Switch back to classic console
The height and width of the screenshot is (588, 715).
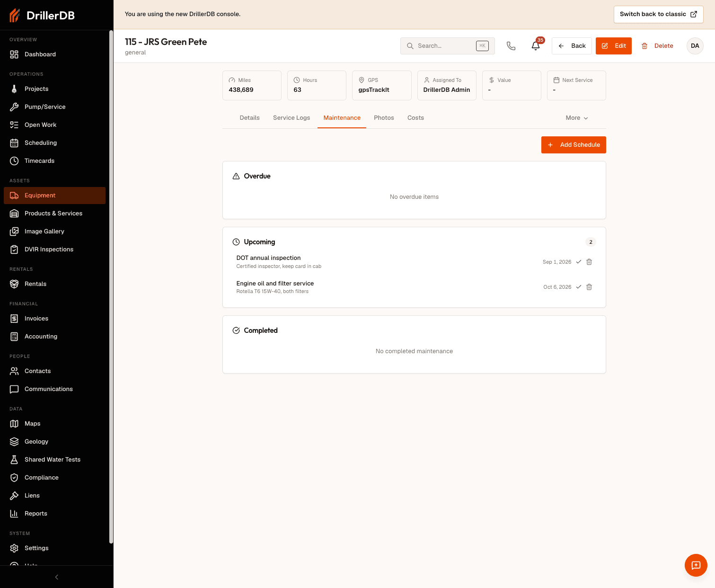tap(658, 14)
